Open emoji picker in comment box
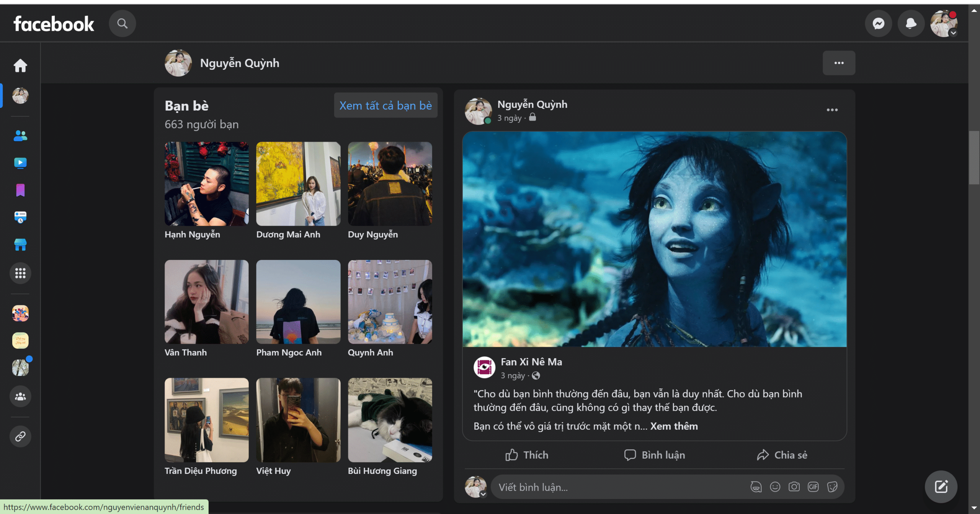Viewport: 980px width, 514px height. click(775, 487)
